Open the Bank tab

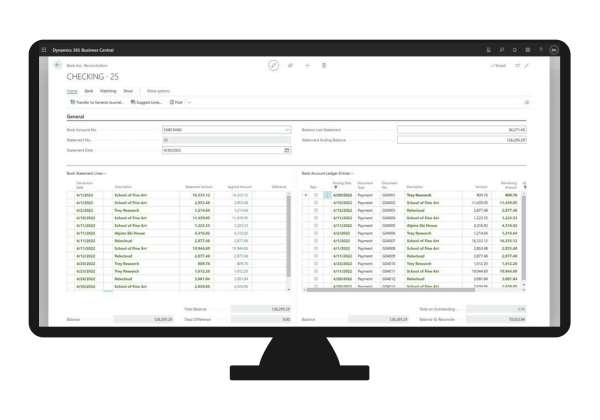point(89,91)
